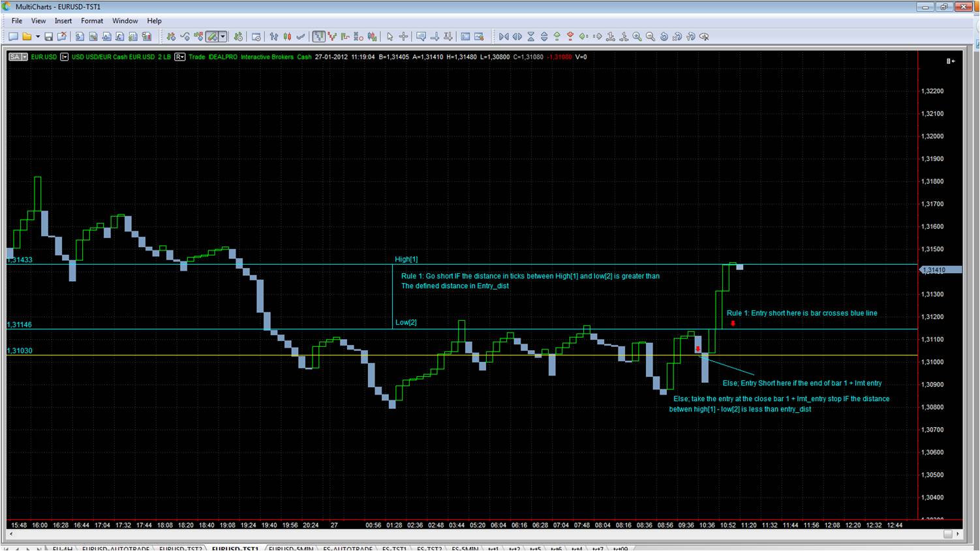Select the EURUSD-TST1 tab
Viewport: 980px width, 551px height.
235,549
